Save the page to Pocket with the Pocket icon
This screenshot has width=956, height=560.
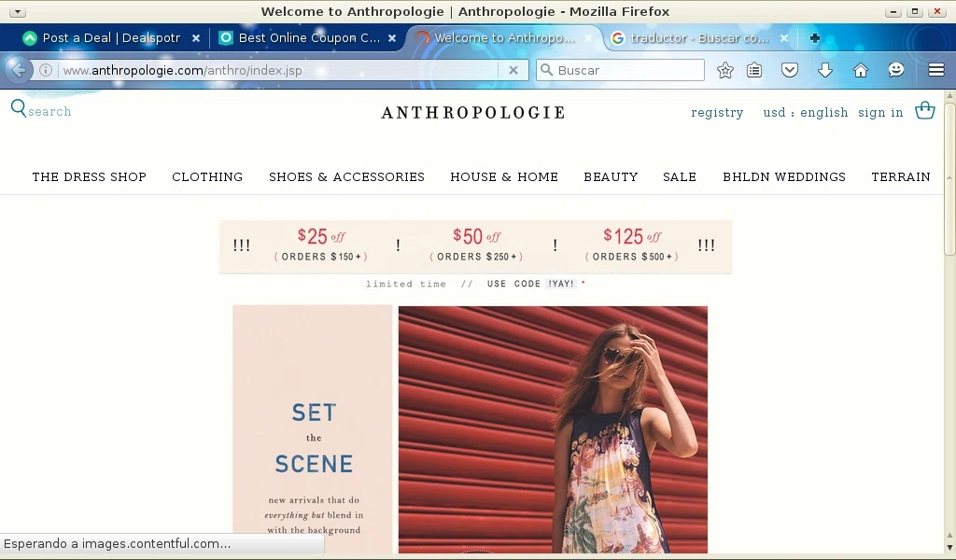790,70
